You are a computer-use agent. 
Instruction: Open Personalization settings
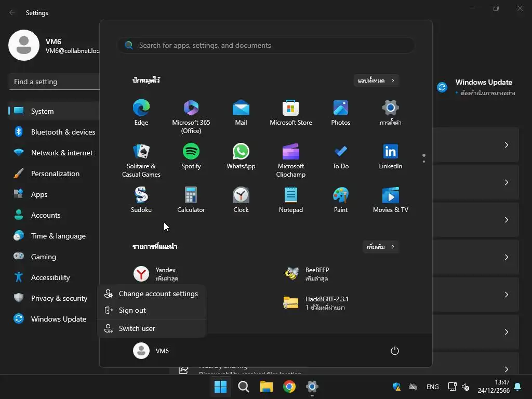pos(54,174)
